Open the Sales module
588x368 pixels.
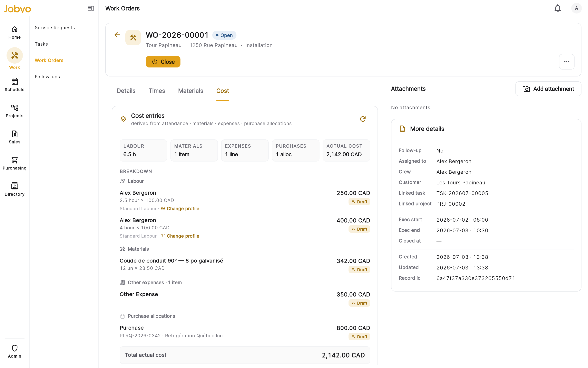coord(14,137)
